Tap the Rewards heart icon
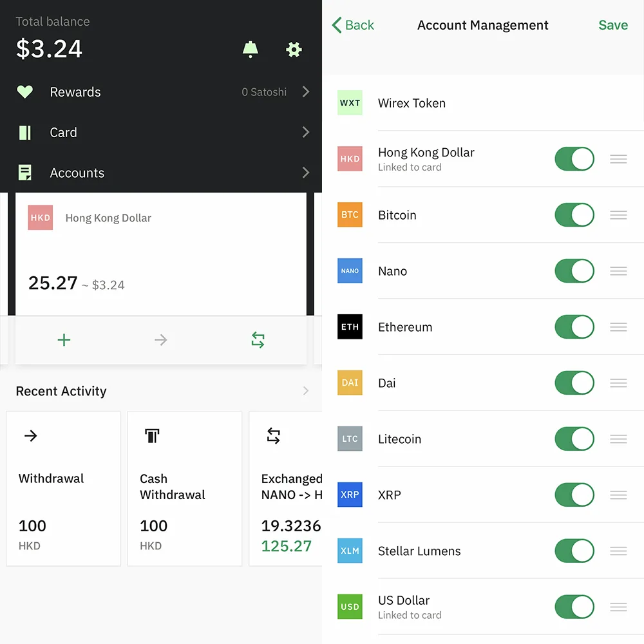Screen dimensions: 644x644 pyautogui.click(x=24, y=91)
